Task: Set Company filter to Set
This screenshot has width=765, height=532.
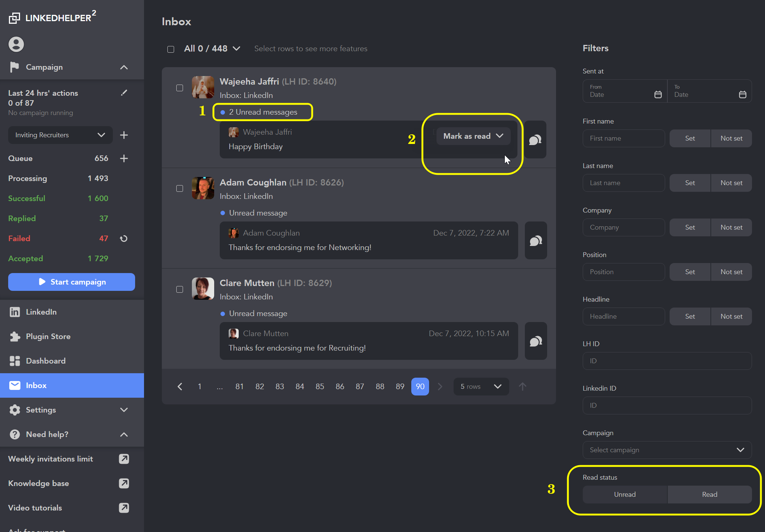Action: point(690,227)
